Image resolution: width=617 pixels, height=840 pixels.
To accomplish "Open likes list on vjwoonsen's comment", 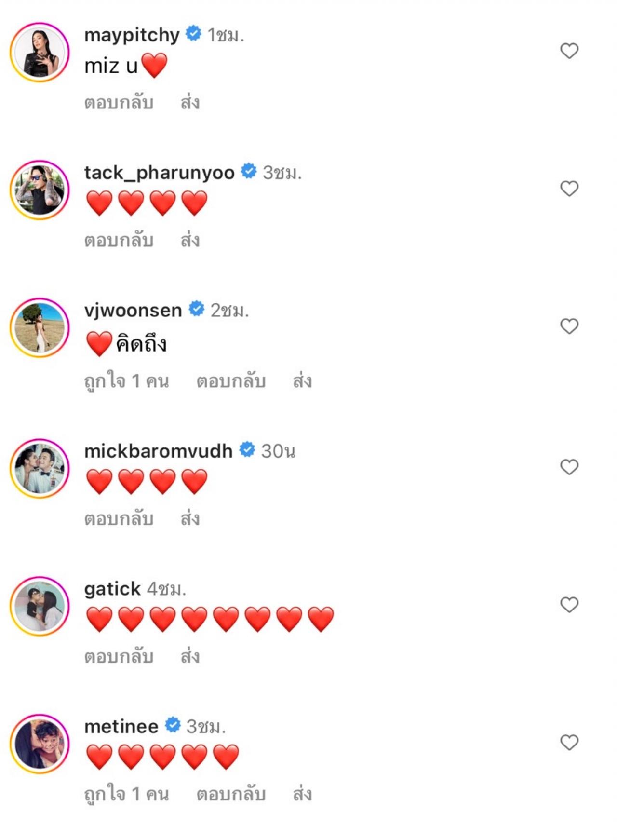I will click(126, 381).
